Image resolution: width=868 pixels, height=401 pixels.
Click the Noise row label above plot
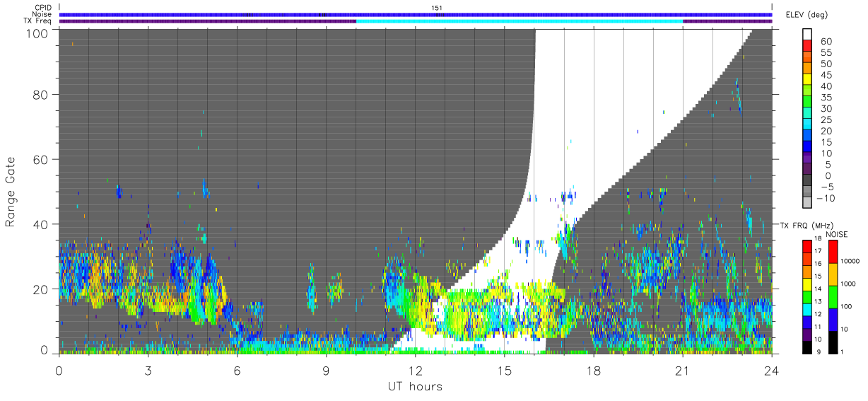[x=42, y=14]
